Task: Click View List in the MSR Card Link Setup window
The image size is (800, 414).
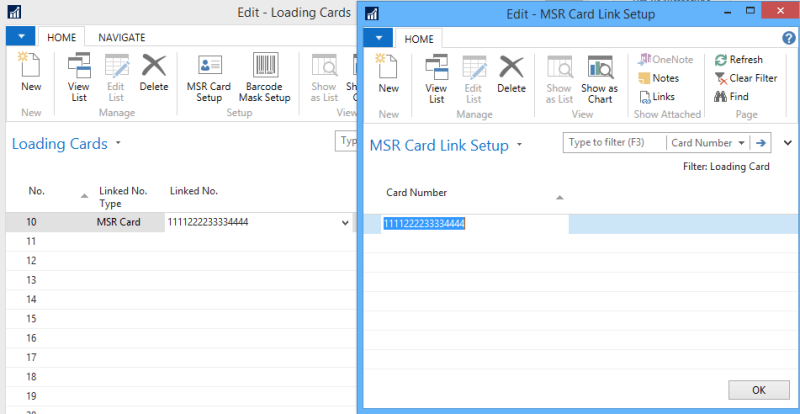Action: tap(436, 79)
